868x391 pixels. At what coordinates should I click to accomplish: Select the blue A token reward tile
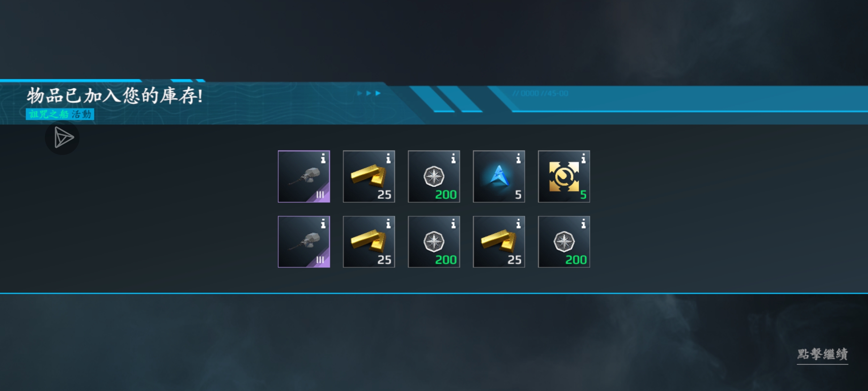[499, 176]
